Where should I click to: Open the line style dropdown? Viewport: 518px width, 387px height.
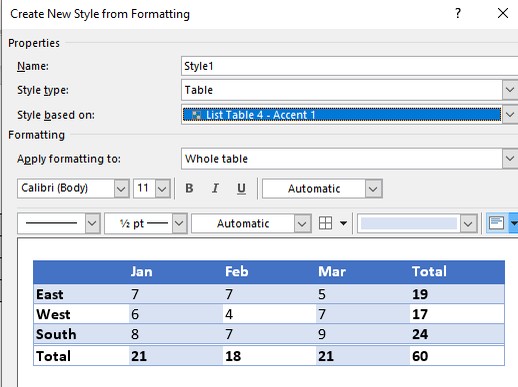coord(92,223)
